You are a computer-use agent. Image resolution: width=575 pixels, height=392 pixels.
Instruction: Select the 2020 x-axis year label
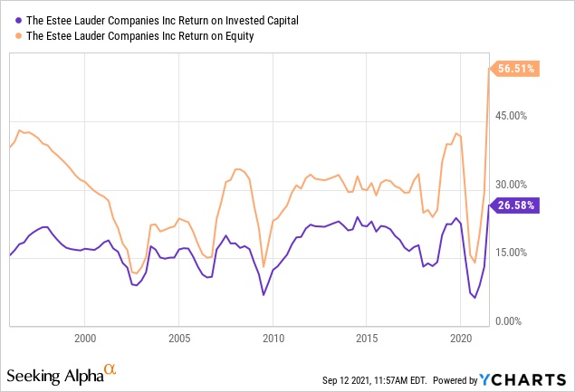(461, 339)
